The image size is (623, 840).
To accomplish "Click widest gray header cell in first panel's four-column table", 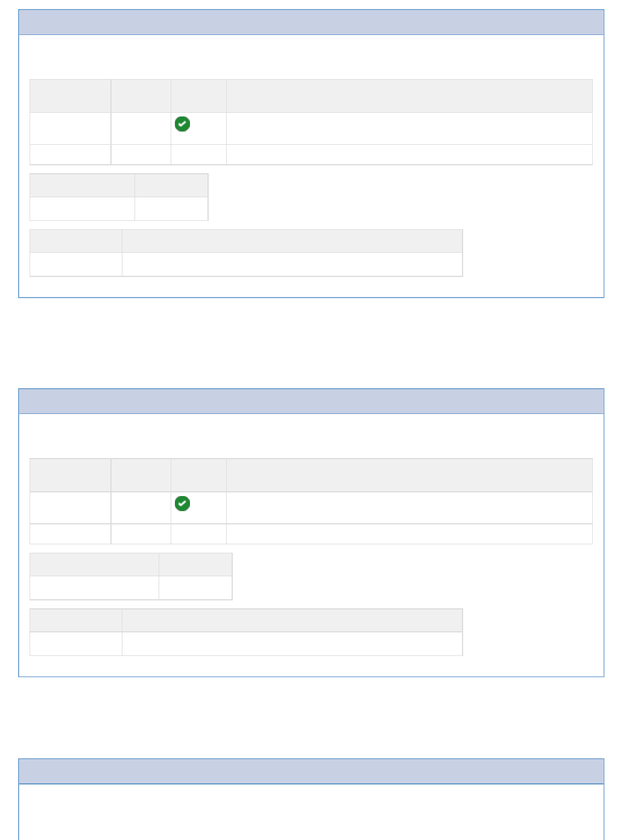I will point(410,96).
